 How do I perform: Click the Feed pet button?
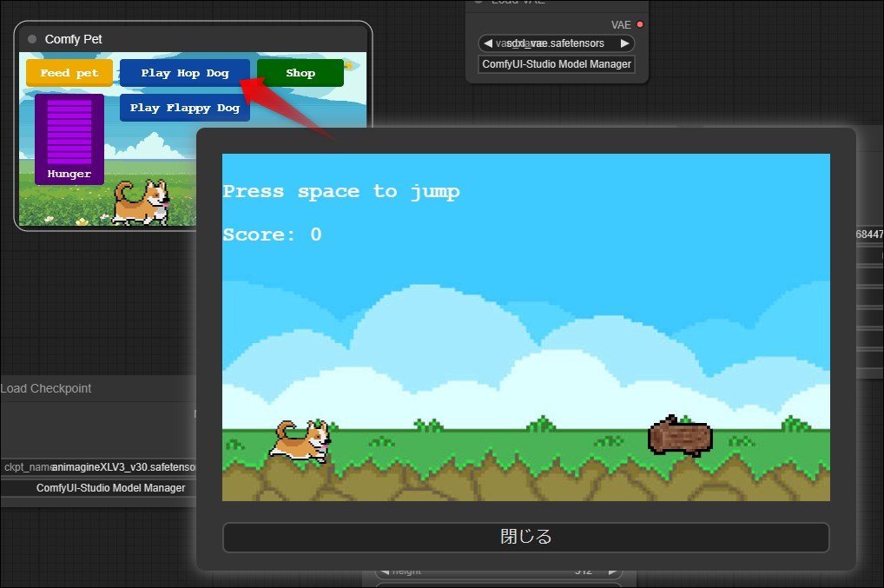(69, 73)
